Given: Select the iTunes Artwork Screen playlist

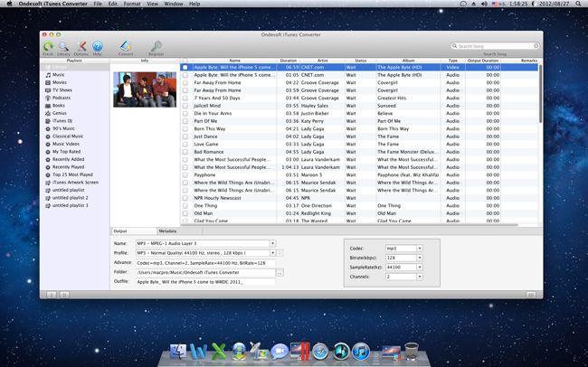Looking at the screenshot, I should coord(74,183).
